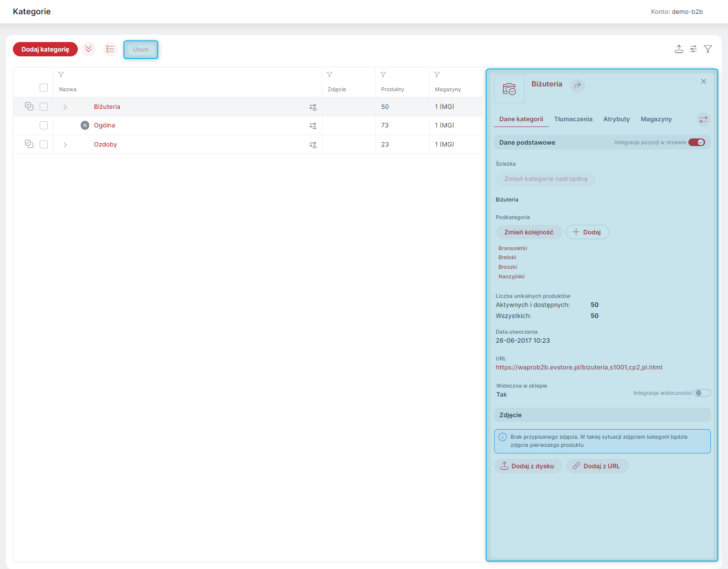Expand the Ozdoby category tree row
Viewport: 728px width, 569px height.
pyautogui.click(x=65, y=145)
